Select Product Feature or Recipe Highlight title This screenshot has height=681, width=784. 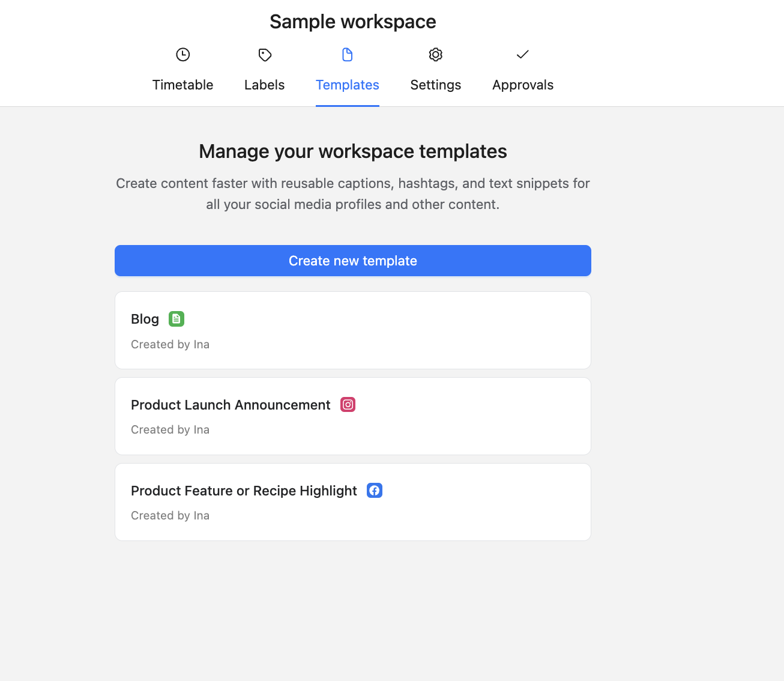click(x=244, y=491)
